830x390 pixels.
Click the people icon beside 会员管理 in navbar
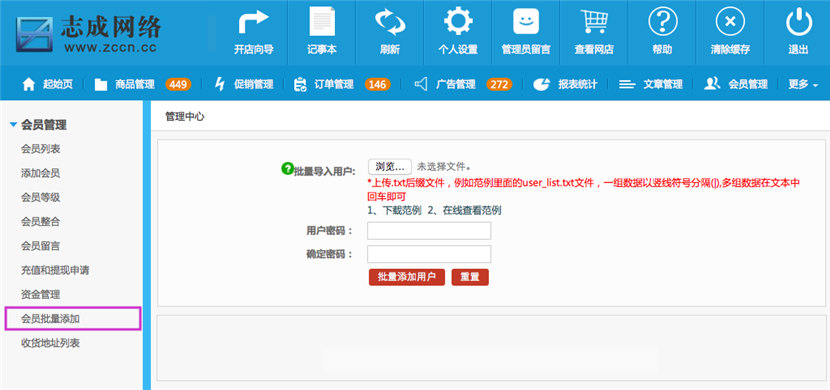click(x=712, y=84)
